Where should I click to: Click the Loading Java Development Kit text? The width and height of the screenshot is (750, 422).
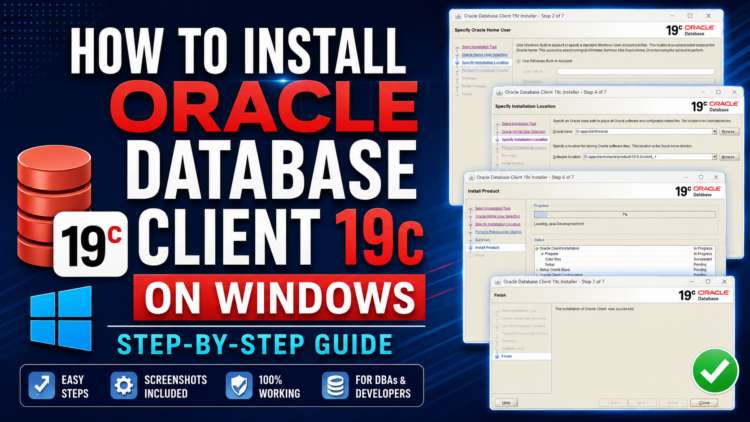(559, 224)
